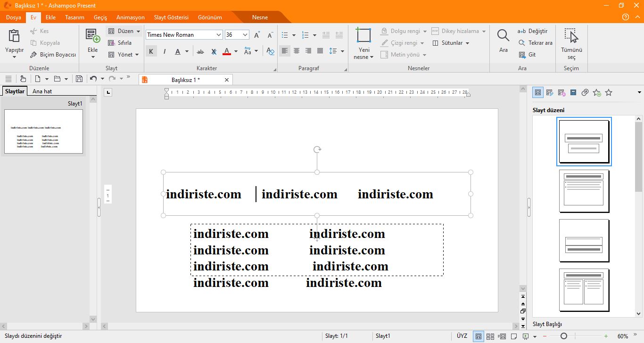Open the Animasyon ribbon tab
644x343 pixels.
coord(131,17)
